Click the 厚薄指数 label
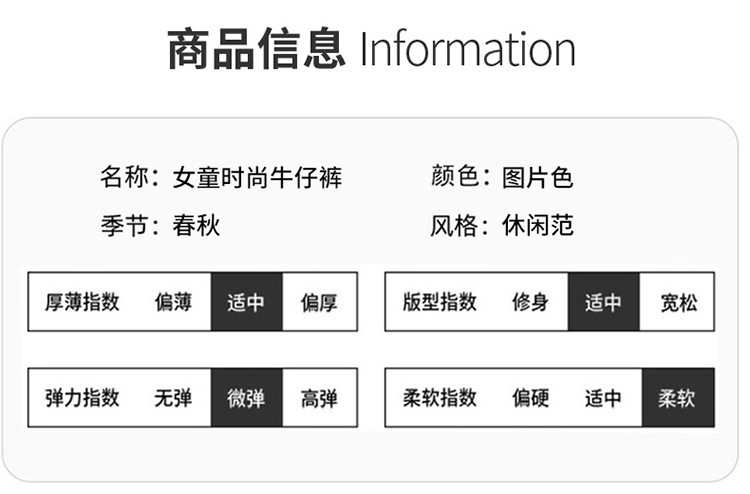The height and width of the screenshot is (494, 750). click(83, 301)
